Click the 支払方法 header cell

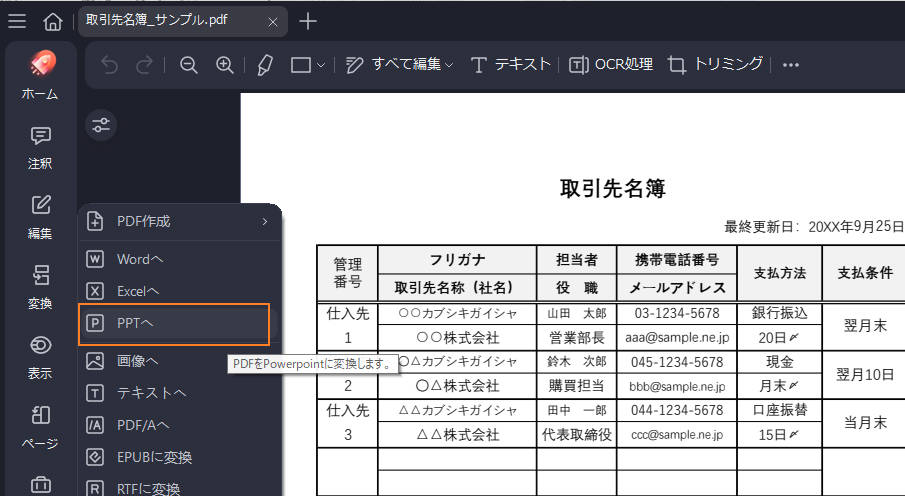click(780, 273)
